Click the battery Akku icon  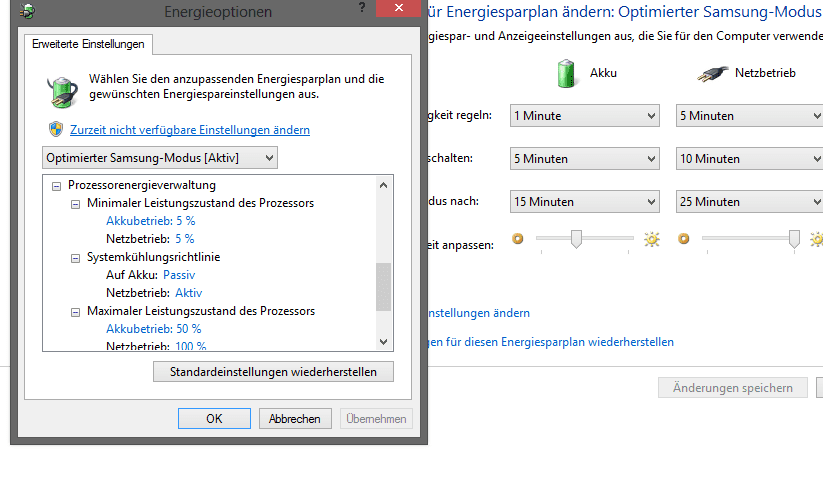[x=568, y=73]
